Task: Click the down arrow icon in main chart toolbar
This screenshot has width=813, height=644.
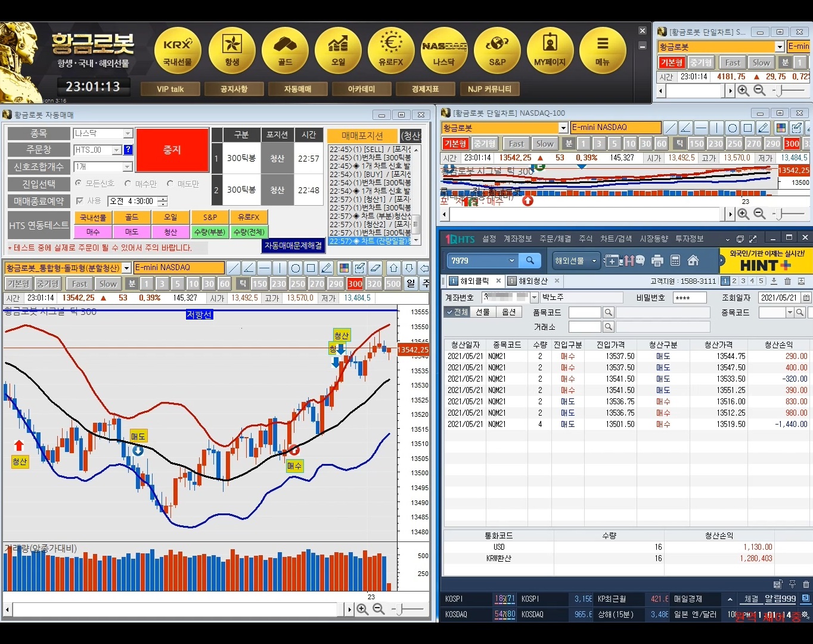Action: pos(409,268)
